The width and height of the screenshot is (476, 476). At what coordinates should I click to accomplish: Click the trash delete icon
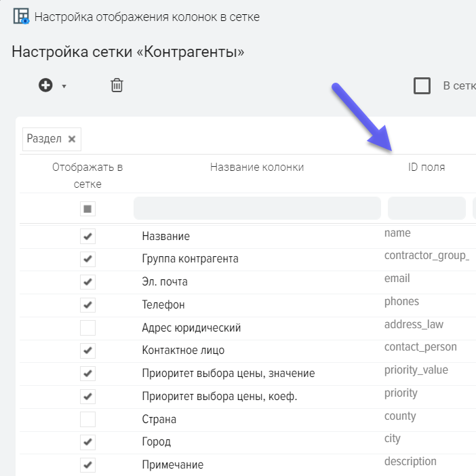pos(117,85)
